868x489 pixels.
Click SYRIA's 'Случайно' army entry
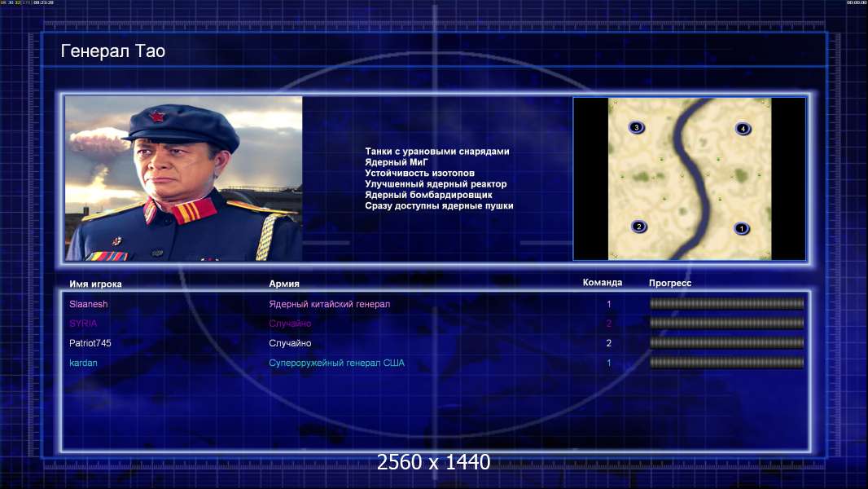290,324
